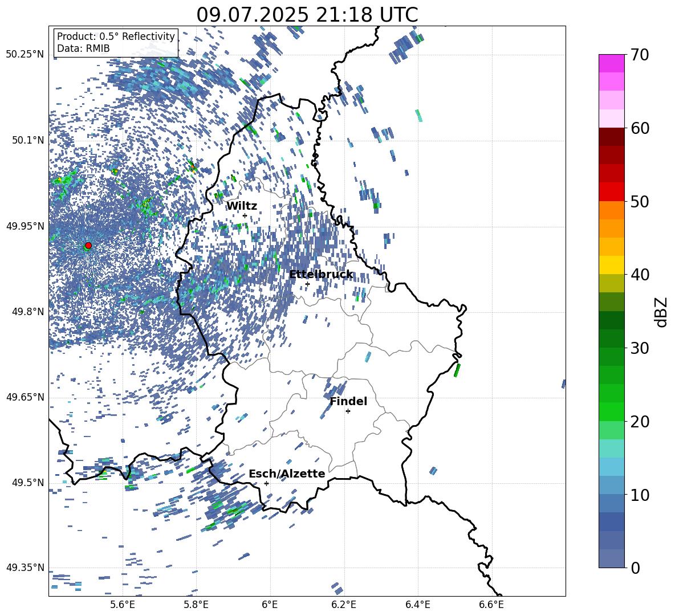Viewport: 675px width, 616px height.
Task: Click the Findel city label
Action: (348, 401)
